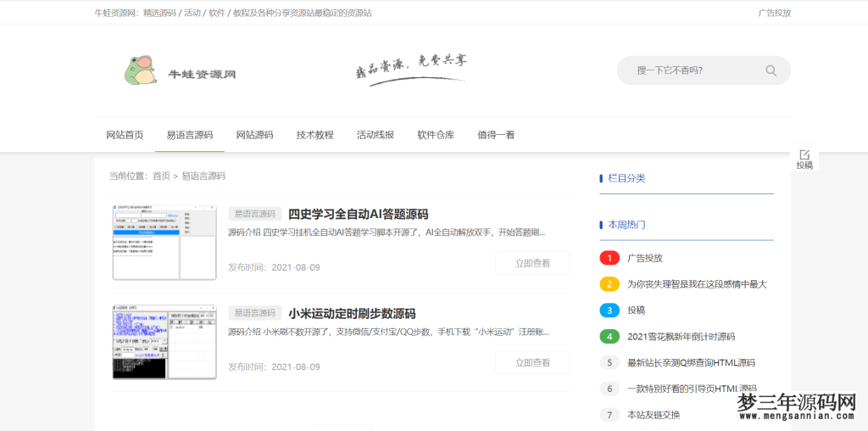Go to 技术教程 section

(x=315, y=135)
